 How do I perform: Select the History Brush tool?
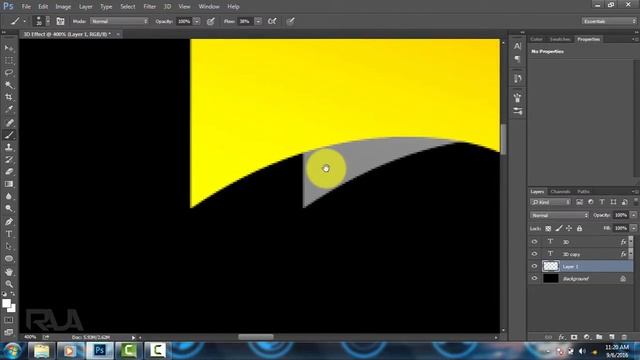[9, 160]
